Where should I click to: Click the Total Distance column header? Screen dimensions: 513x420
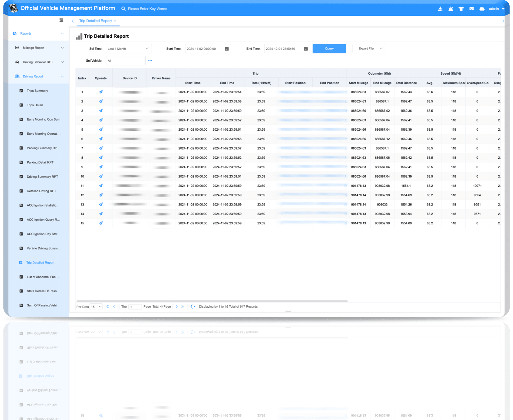pyautogui.click(x=406, y=83)
